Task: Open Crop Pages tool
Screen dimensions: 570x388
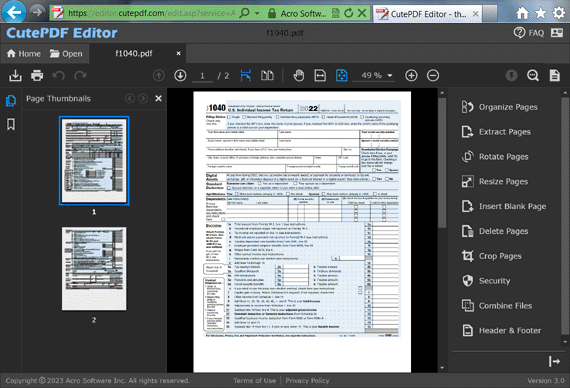Action: [x=491, y=256]
